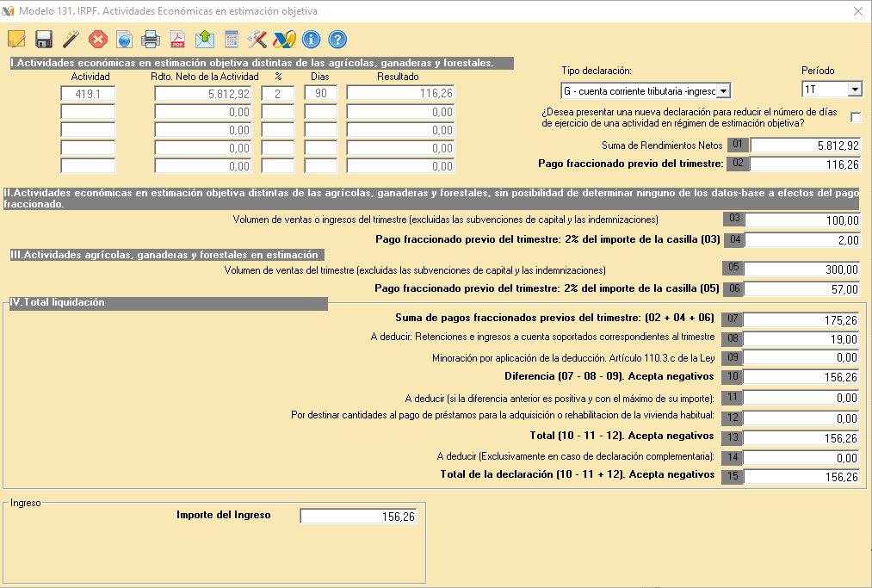The image size is (872, 588).
Task: Click the magic wand auto-calculate icon
Action: click(71, 40)
